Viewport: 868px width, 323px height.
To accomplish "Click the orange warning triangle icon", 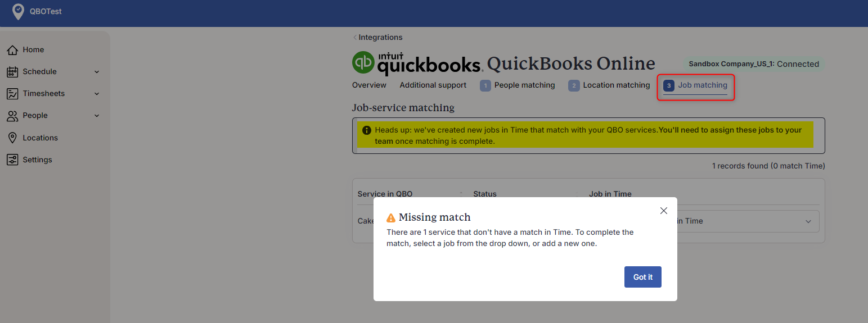I will 391,218.
